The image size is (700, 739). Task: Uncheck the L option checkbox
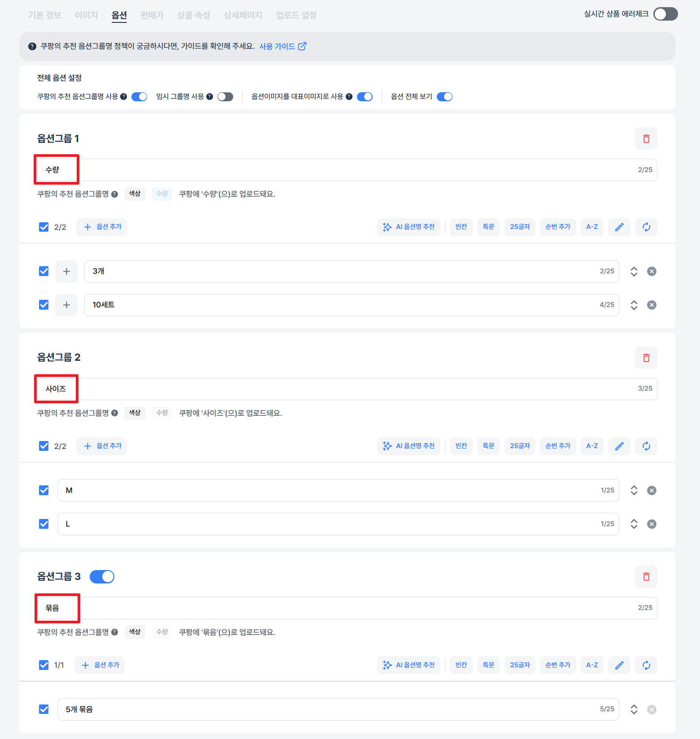pyautogui.click(x=43, y=524)
